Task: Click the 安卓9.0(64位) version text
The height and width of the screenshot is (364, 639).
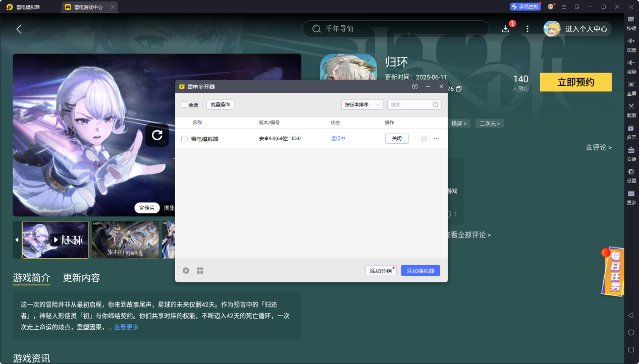Action: tap(274, 139)
